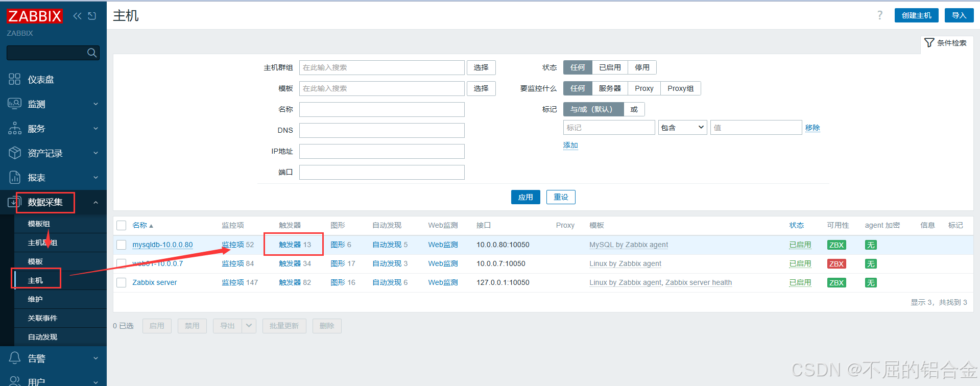The width and height of the screenshot is (980, 386).
Task: Set 状态 filter to 已启用
Action: (610, 67)
